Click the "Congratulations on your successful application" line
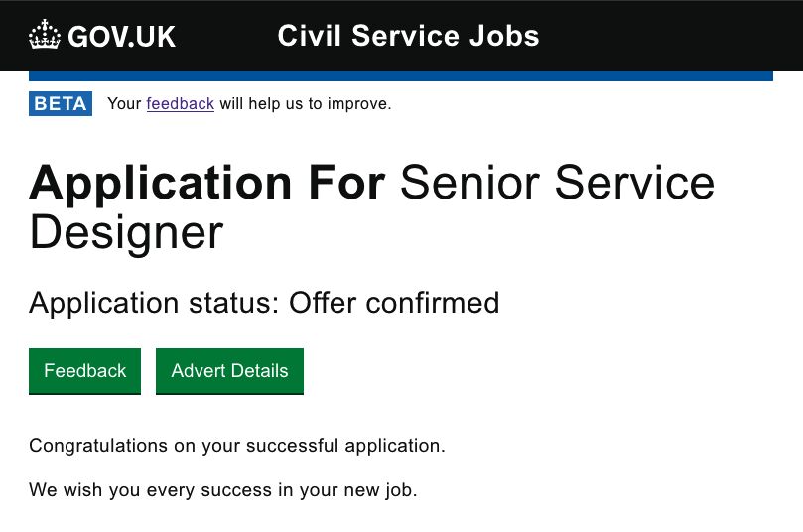 [x=237, y=446]
